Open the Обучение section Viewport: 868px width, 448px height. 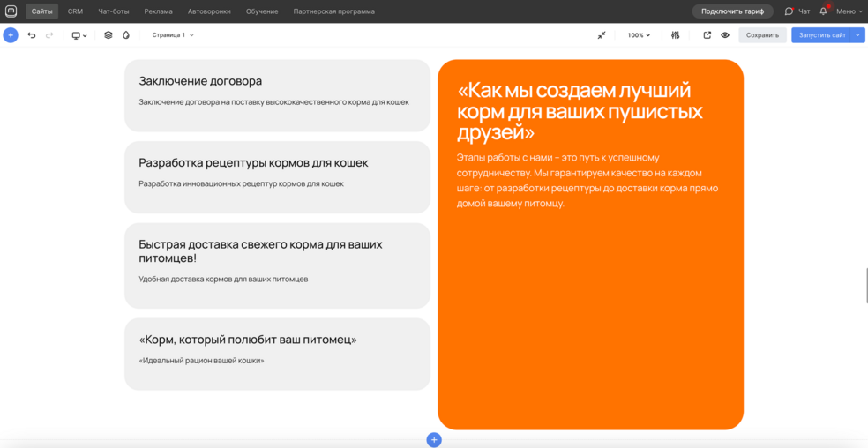262,11
